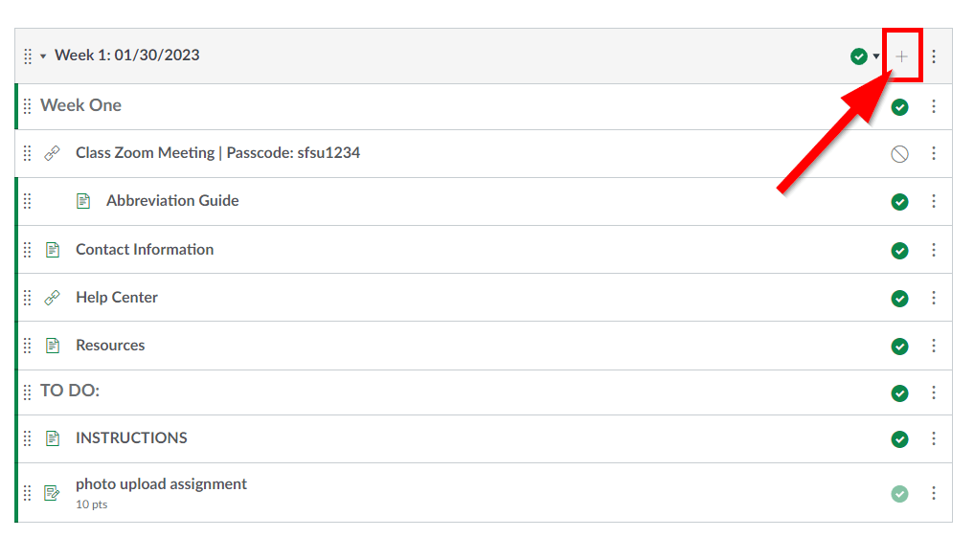Click the link icon beside Class Zoom Meeting
The image size is (974, 560).
coord(53,153)
